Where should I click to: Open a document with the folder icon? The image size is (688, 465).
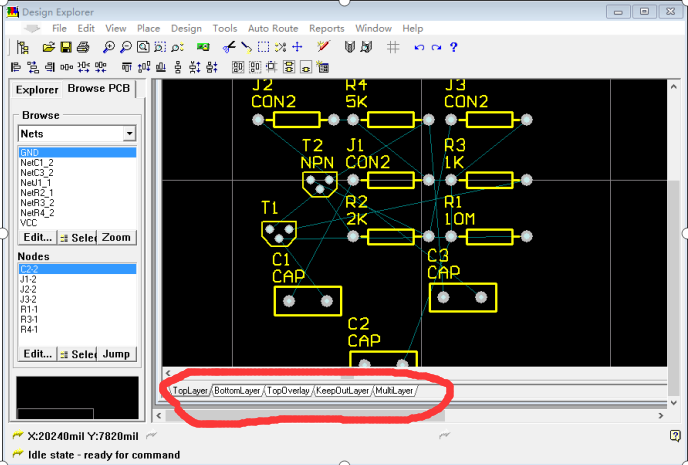[49, 47]
